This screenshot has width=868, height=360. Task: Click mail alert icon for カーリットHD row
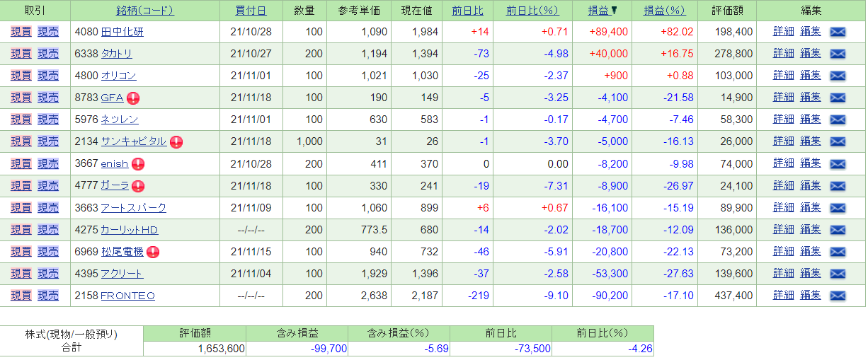838,230
